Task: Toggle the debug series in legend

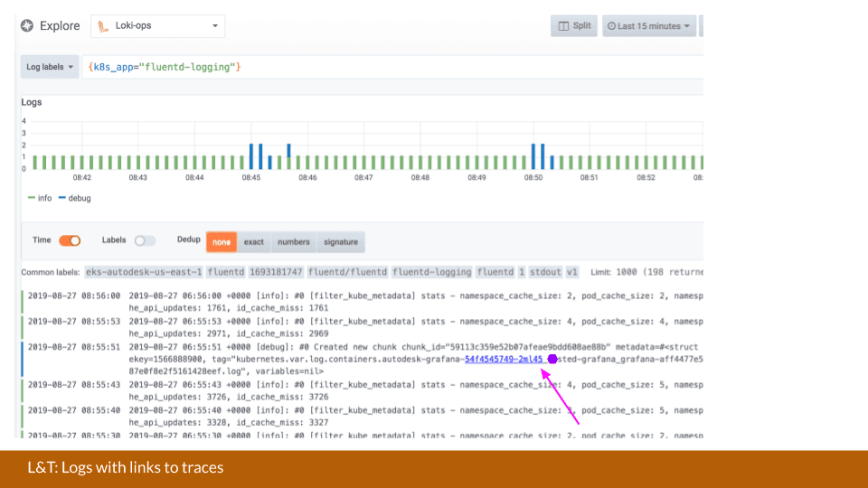Action: tap(75, 198)
